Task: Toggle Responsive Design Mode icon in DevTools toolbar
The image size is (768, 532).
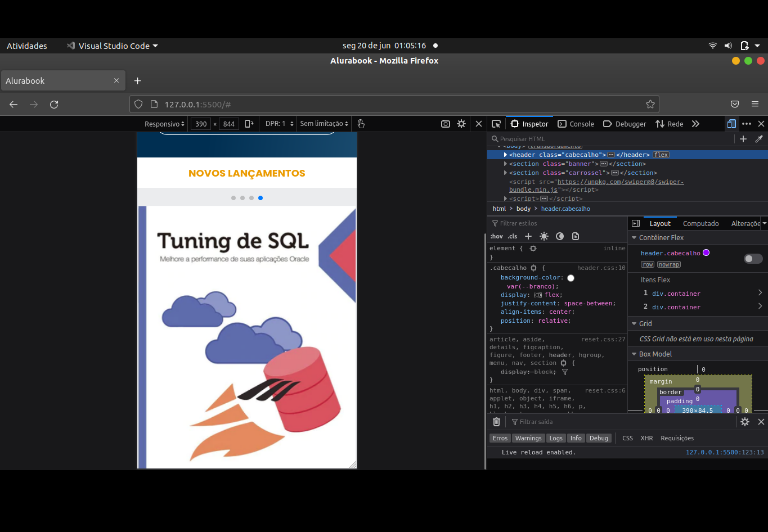Action: [731, 124]
